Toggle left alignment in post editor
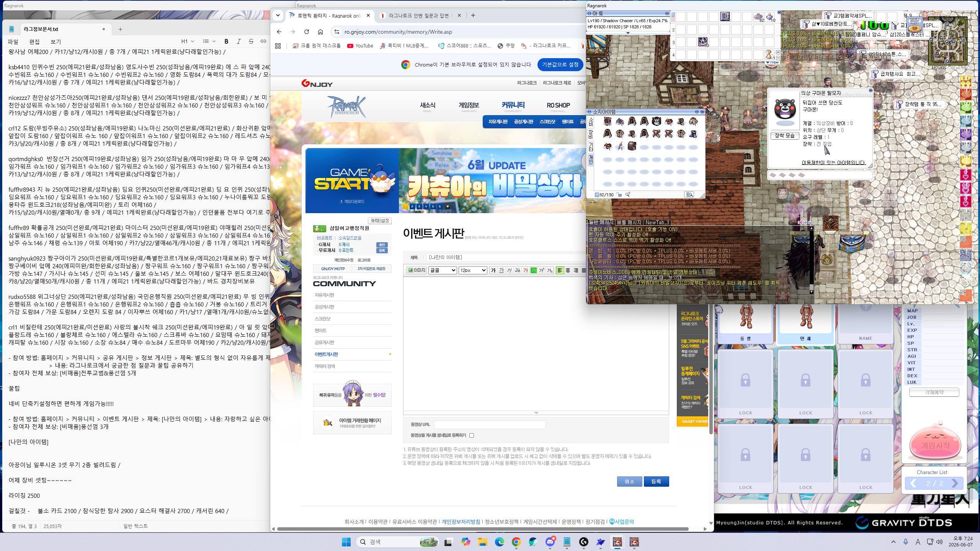This screenshot has width=980, height=551. pos(560,270)
